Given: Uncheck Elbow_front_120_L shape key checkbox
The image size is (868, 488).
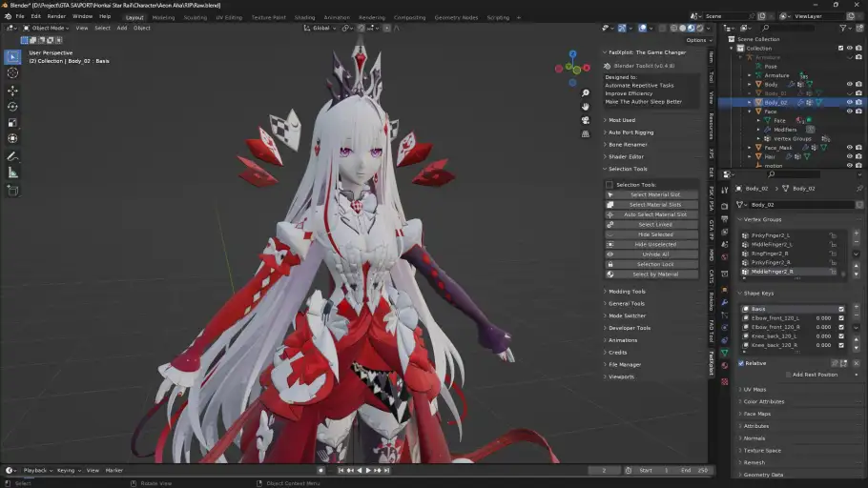Looking at the screenshot, I should tap(841, 318).
